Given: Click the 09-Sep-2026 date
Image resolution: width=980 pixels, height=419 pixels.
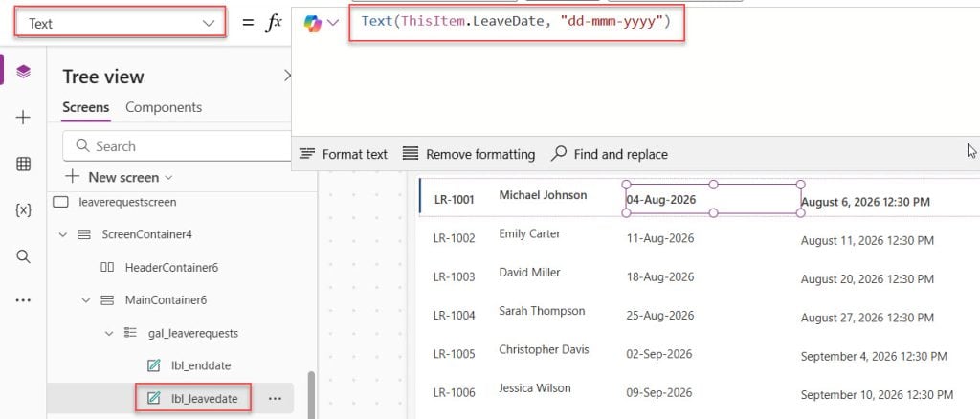Looking at the screenshot, I should 659,393.
